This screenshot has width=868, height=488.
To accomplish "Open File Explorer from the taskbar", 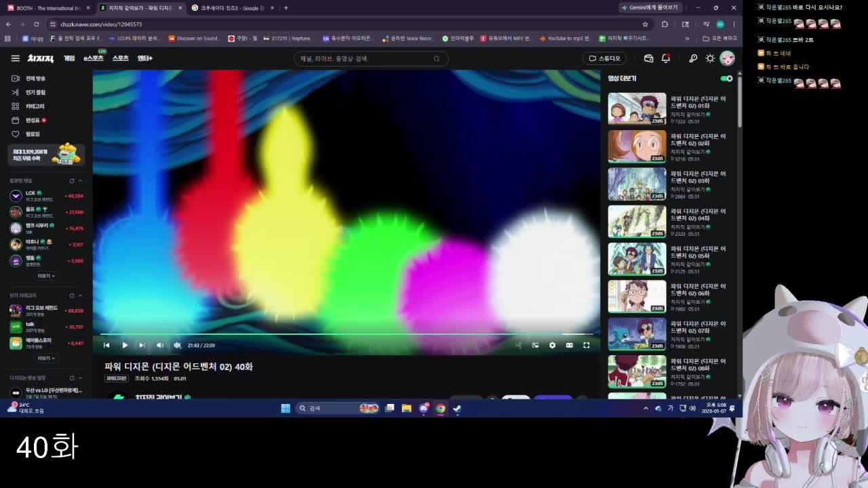I will point(406,408).
